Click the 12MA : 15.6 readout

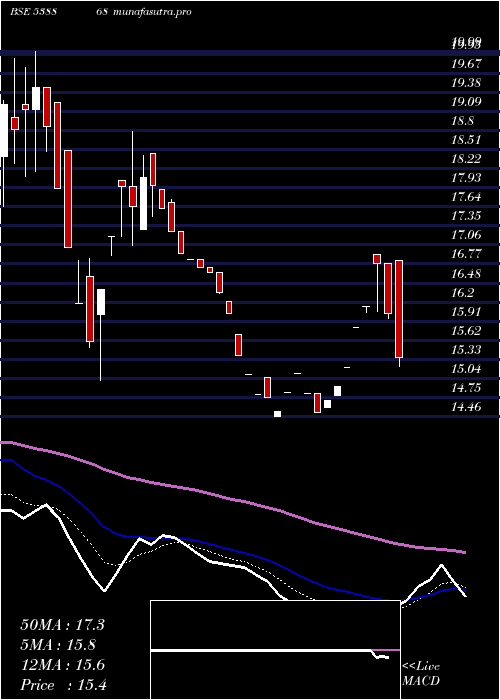click(62, 665)
